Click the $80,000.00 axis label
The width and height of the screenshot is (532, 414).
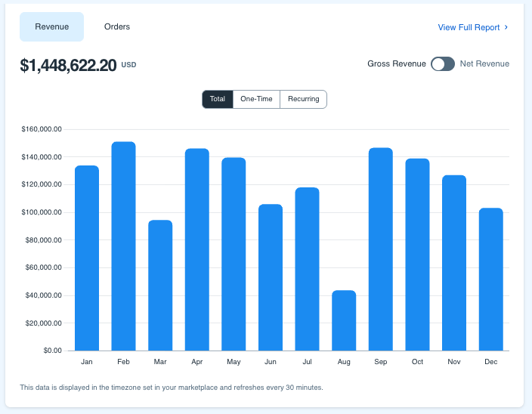43,240
